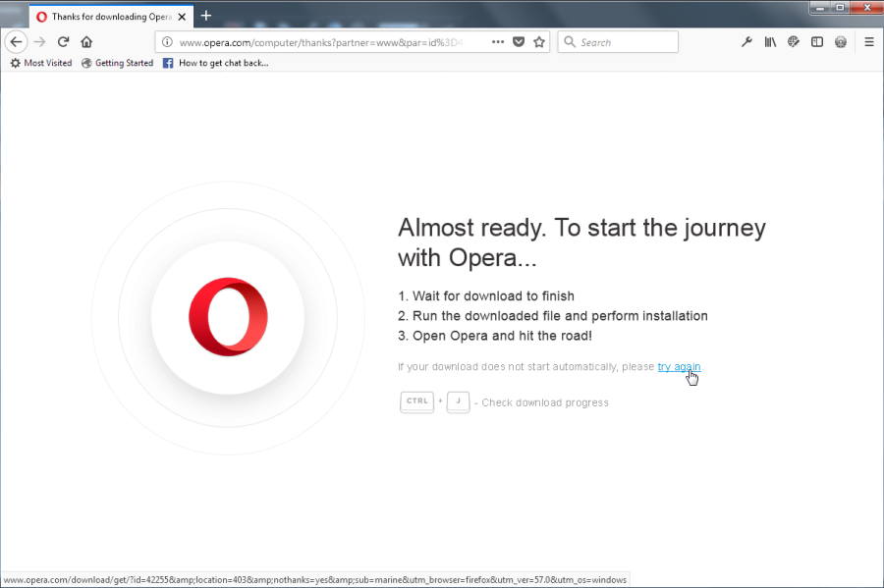
Task: Click the try again download link
Action: click(x=679, y=367)
